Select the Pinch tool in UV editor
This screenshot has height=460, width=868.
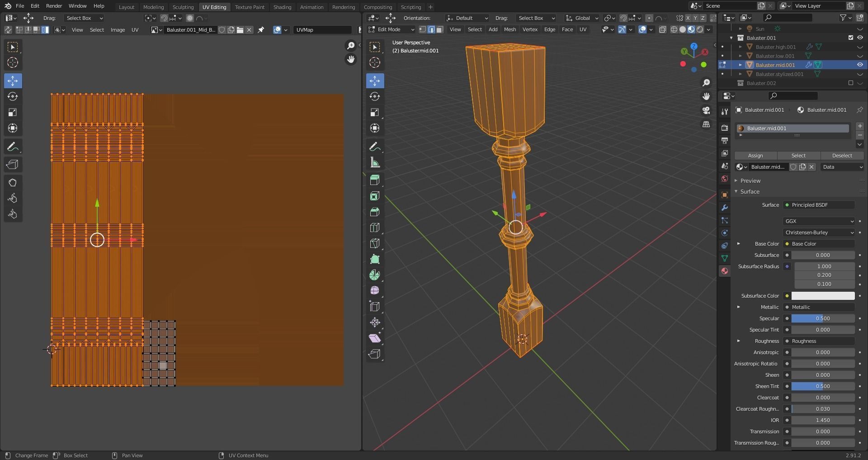(x=13, y=214)
